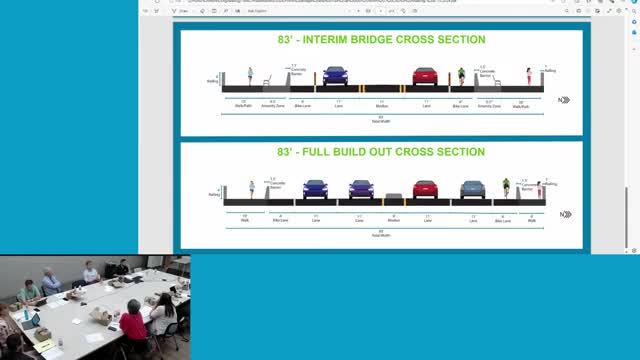Save a copy of the PDF
This screenshot has width=640, height=360.
(597, 11)
